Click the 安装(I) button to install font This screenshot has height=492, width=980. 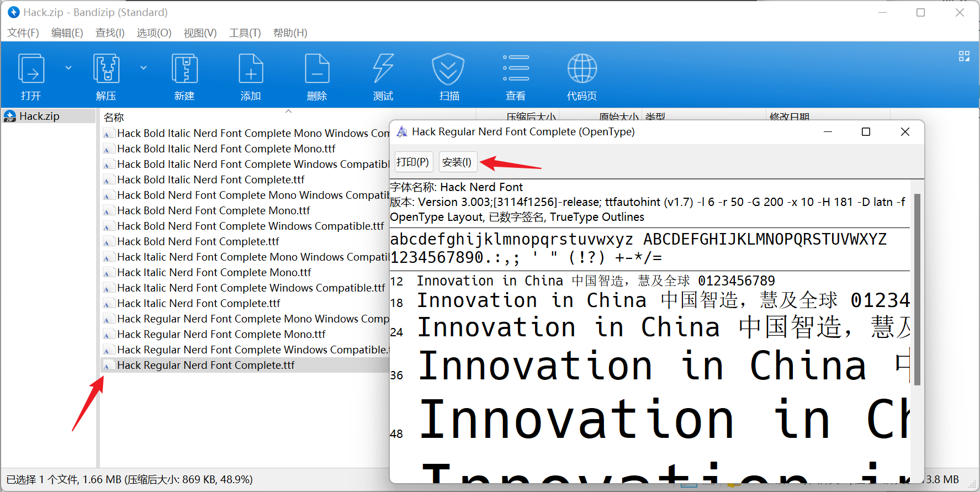coord(457,162)
